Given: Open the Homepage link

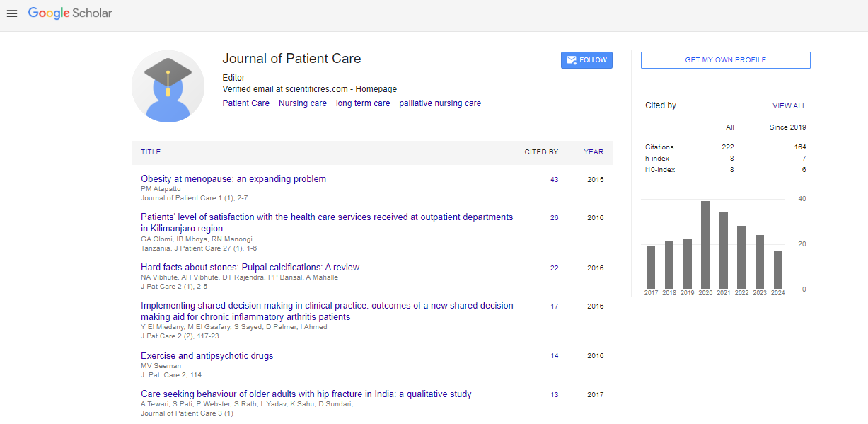Looking at the screenshot, I should [376, 89].
